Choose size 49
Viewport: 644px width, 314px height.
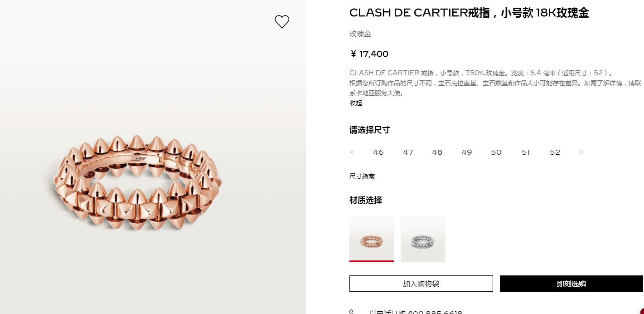467,152
